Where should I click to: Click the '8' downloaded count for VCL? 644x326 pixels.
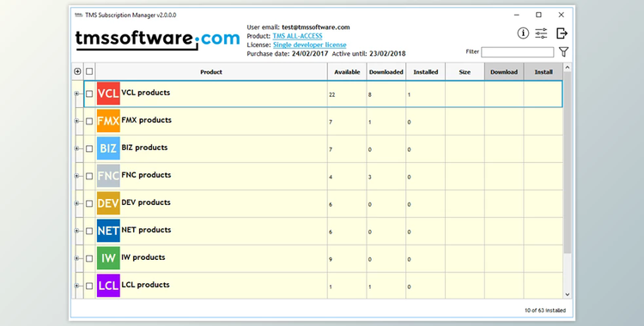[x=369, y=95]
